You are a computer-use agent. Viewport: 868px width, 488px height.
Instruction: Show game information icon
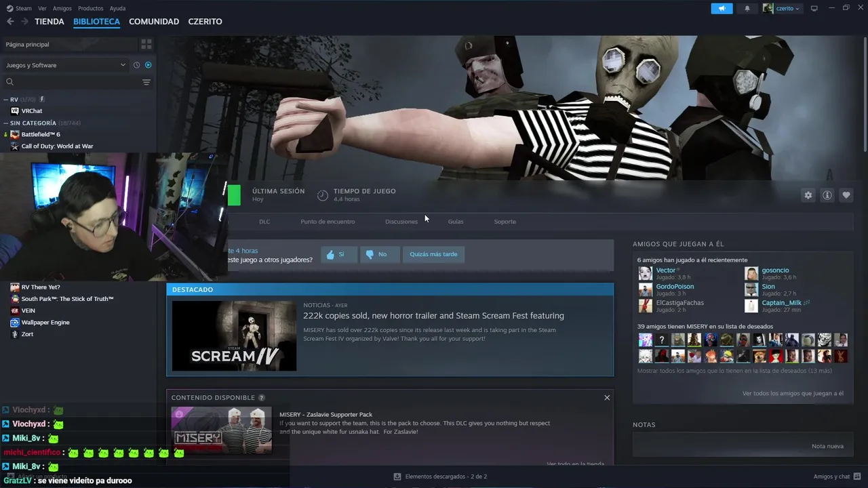[827, 195]
